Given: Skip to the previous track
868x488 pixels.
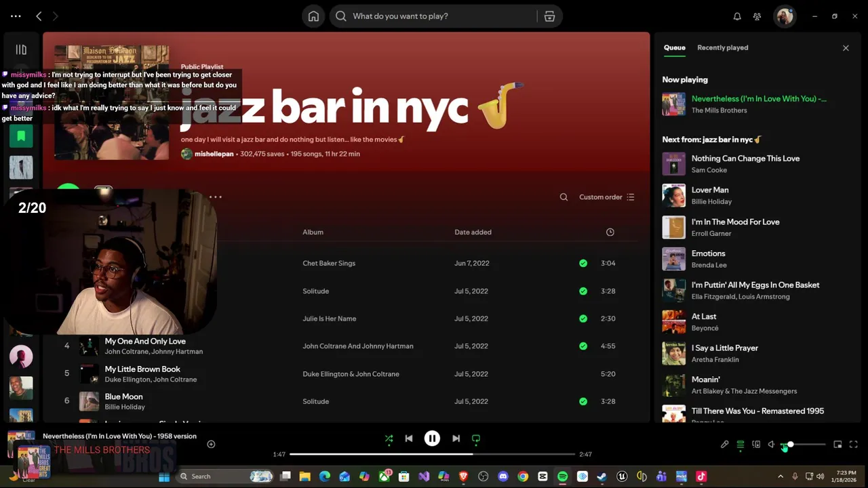Looking at the screenshot, I should 409,439.
